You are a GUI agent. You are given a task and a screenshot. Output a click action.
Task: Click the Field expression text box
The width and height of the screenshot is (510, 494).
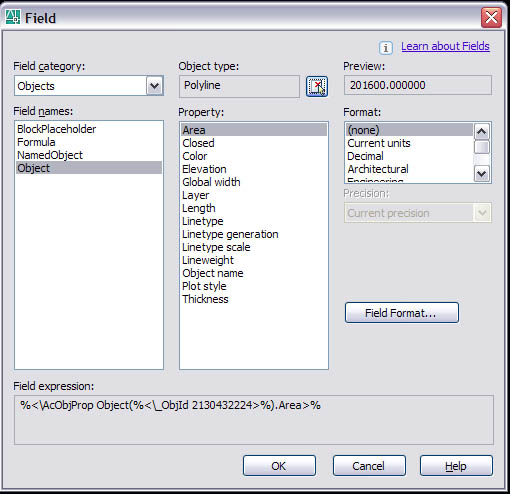254,420
